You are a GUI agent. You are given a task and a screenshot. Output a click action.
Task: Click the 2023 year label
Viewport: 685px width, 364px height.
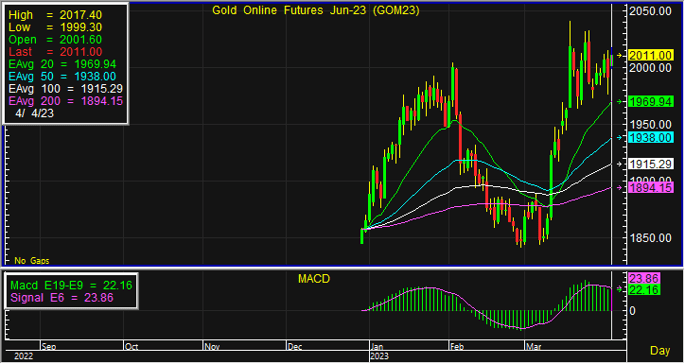pyautogui.click(x=380, y=357)
